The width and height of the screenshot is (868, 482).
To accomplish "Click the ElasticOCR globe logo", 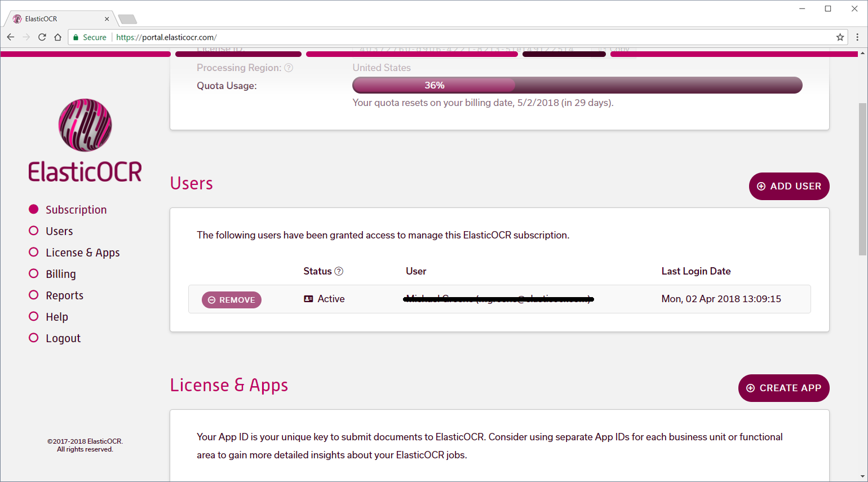I will coord(85,125).
